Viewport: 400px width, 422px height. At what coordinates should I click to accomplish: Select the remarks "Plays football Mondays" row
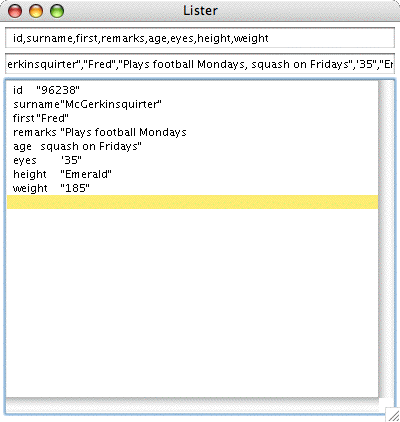tap(192, 132)
